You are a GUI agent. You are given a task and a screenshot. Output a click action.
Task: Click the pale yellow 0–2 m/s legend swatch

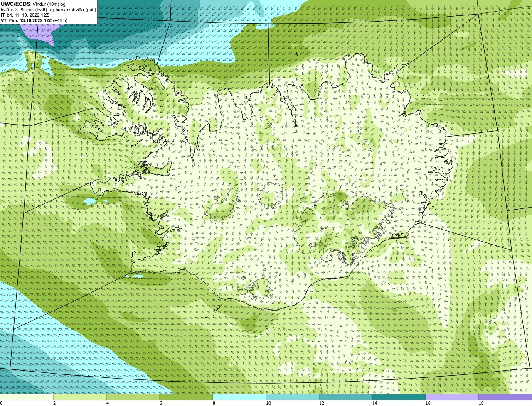(27, 397)
